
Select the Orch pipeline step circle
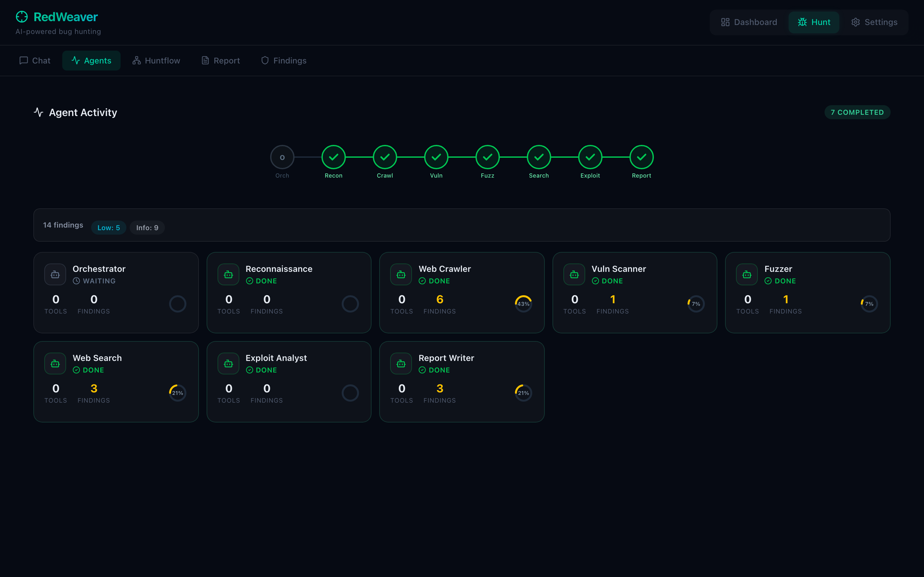click(x=282, y=157)
